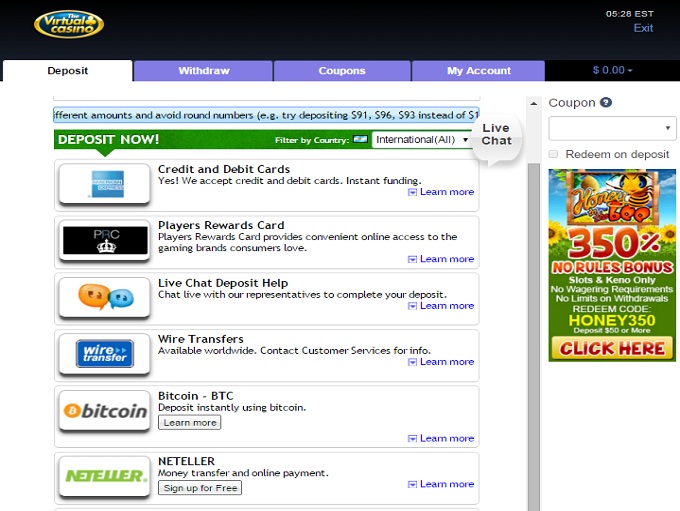680x511 pixels.
Task: Choose the NETELLER logo icon
Action: click(104, 476)
